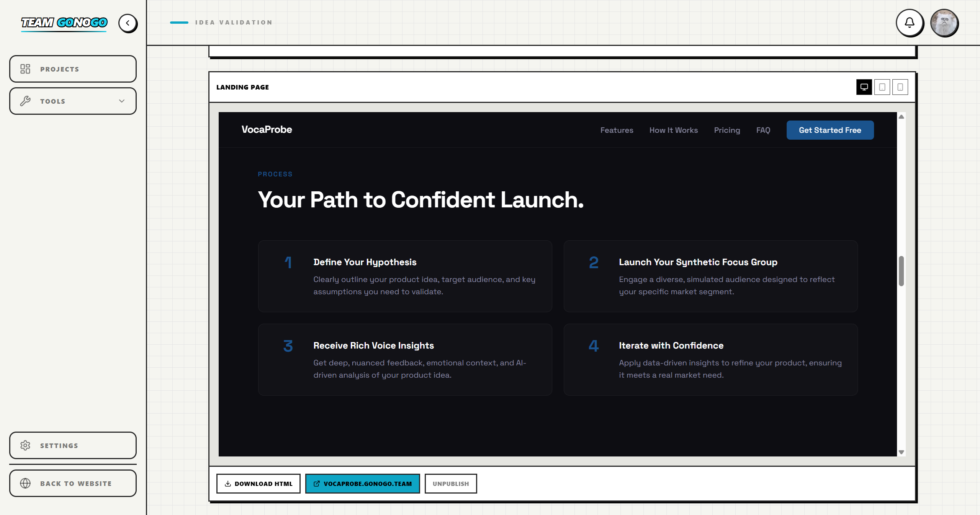Click the step number 2

point(594,262)
